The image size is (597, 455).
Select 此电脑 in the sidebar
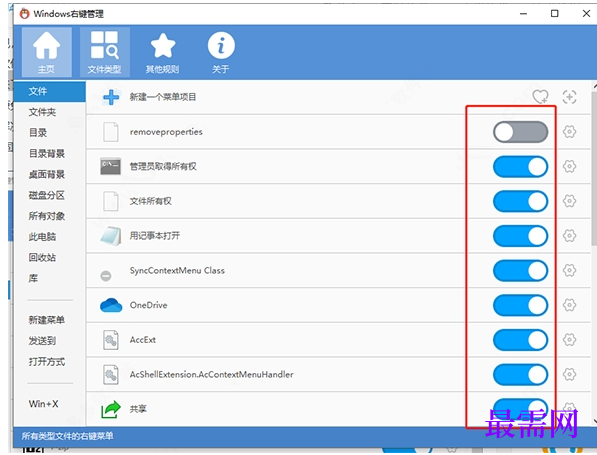tap(42, 237)
